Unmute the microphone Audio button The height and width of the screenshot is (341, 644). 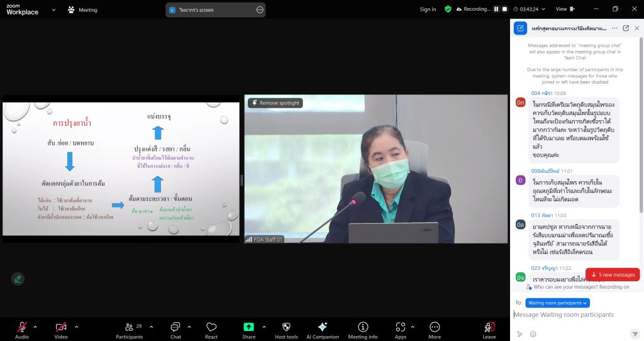(x=22, y=327)
